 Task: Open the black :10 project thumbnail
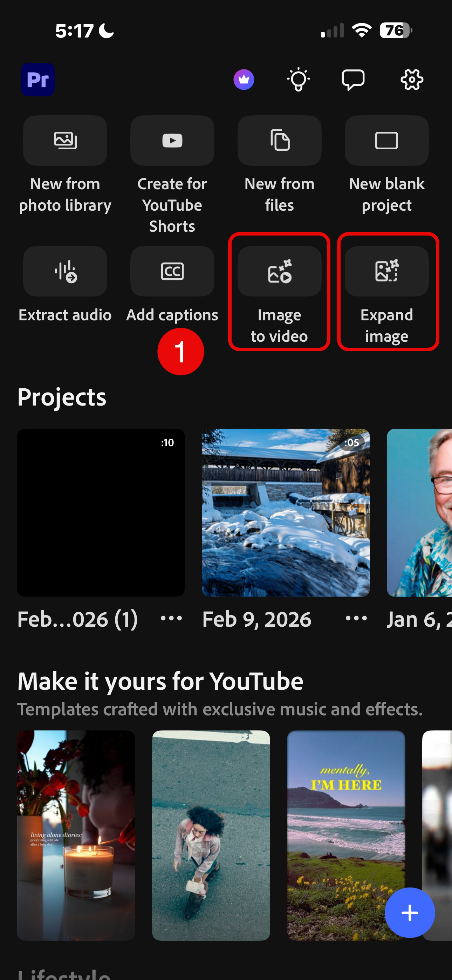[101, 512]
